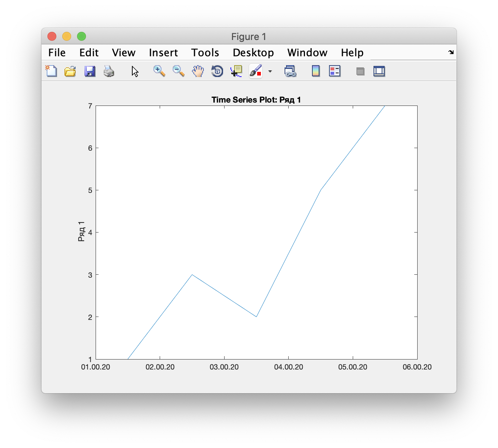Dock the figure using the corner arrow
The image size is (498, 448).
[x=451, y=52]
